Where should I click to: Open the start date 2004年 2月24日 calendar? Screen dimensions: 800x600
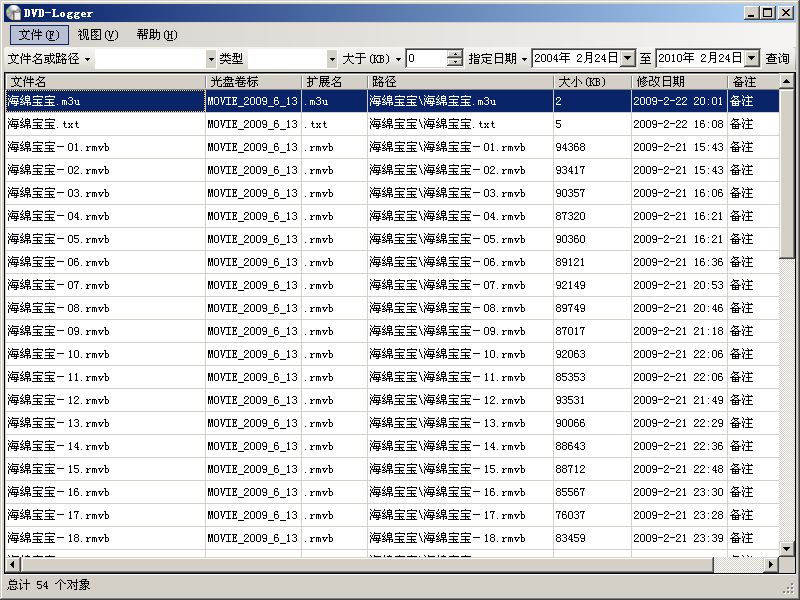coord(628,58)
